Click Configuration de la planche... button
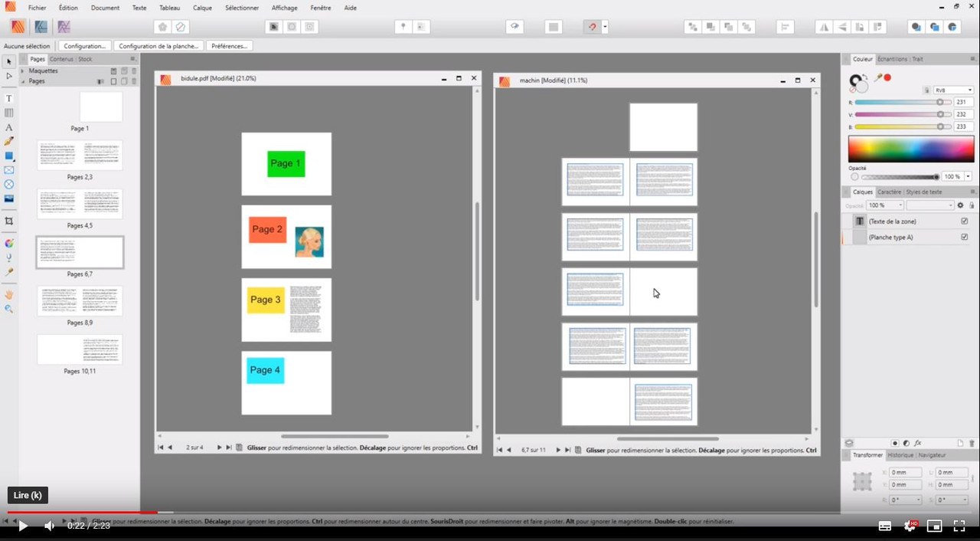 [x=158, y=46]
